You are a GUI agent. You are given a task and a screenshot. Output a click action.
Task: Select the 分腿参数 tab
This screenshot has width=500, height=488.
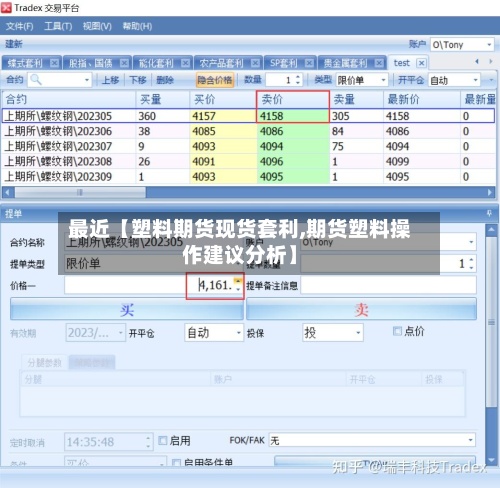[x=44, y=363]
